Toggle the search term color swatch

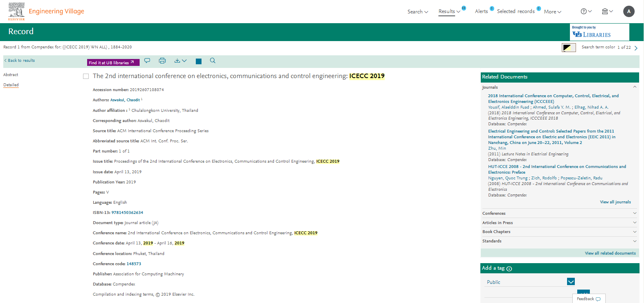pyautogui.click(x=569, y=48)
